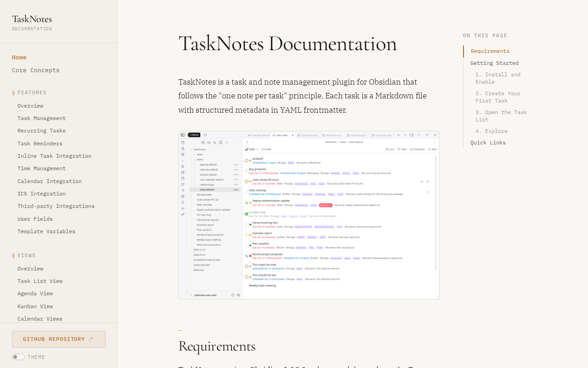The image size is (588, 368).
Task: Open Overview under the Features section
Action: (30, 106)
